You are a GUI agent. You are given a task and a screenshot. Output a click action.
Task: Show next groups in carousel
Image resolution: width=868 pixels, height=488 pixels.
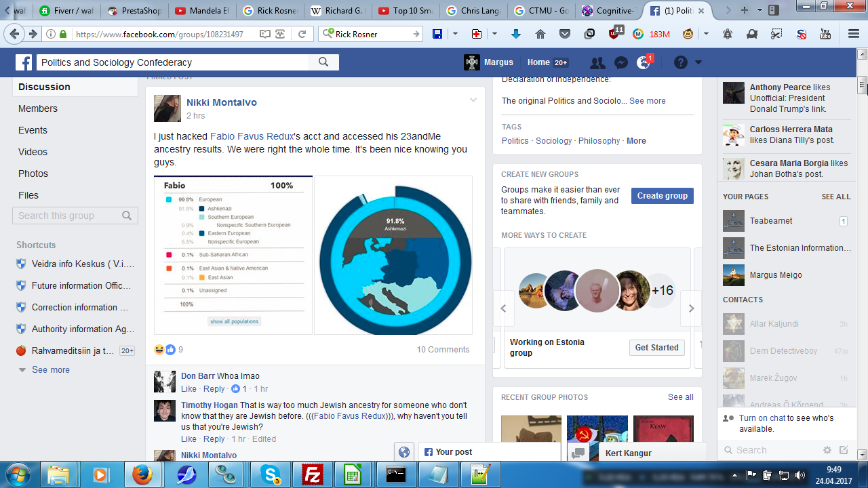pos(691,308)
